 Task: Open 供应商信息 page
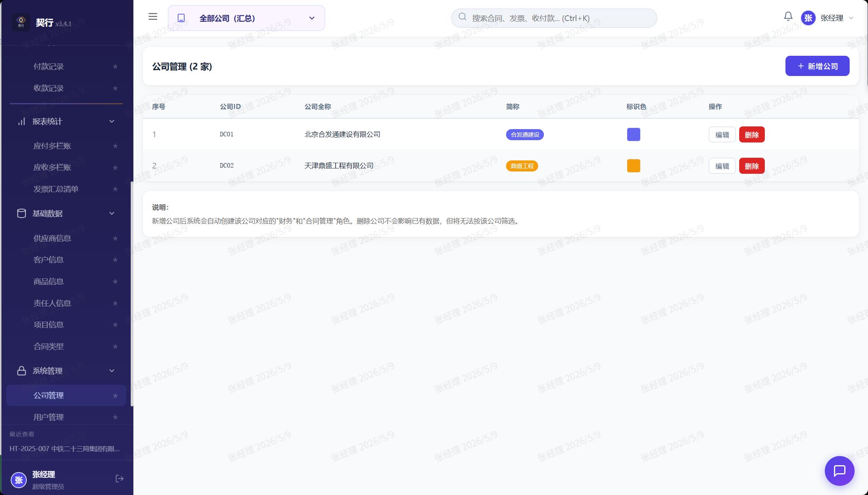(x=66, y=238)
